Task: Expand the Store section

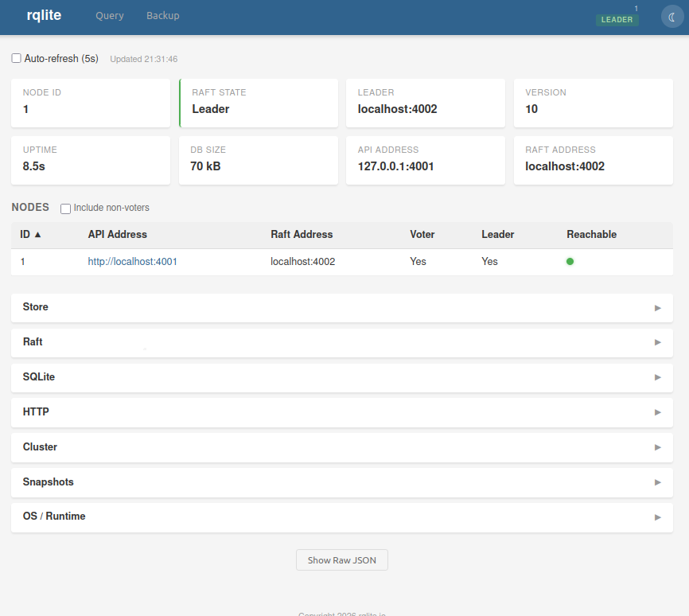Action: [342, 307]
